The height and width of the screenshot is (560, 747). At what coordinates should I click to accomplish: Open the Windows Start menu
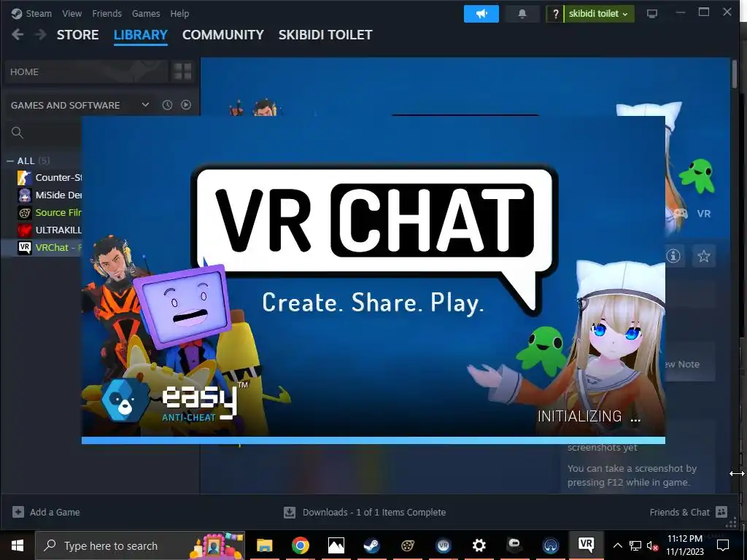18,545
